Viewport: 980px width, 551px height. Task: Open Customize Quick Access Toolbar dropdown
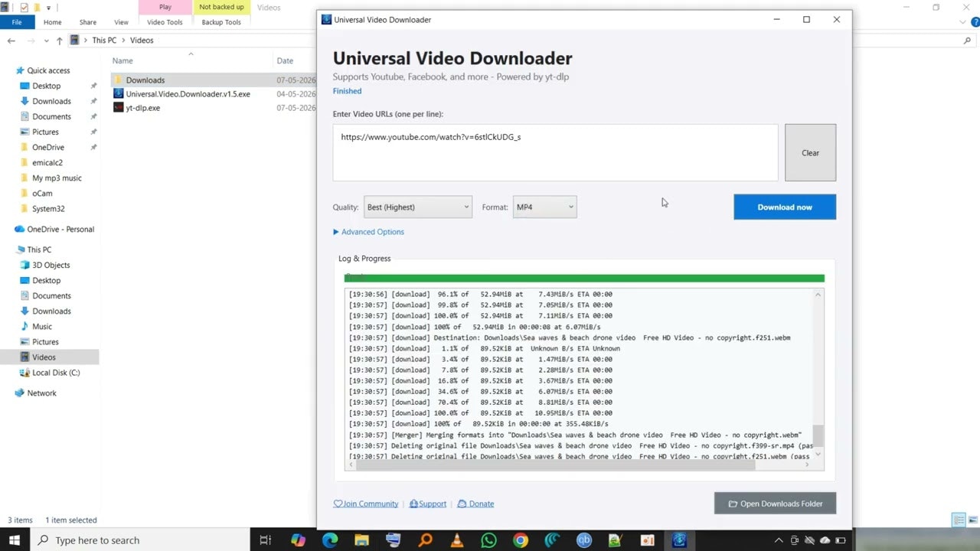(x=49, y=8)
